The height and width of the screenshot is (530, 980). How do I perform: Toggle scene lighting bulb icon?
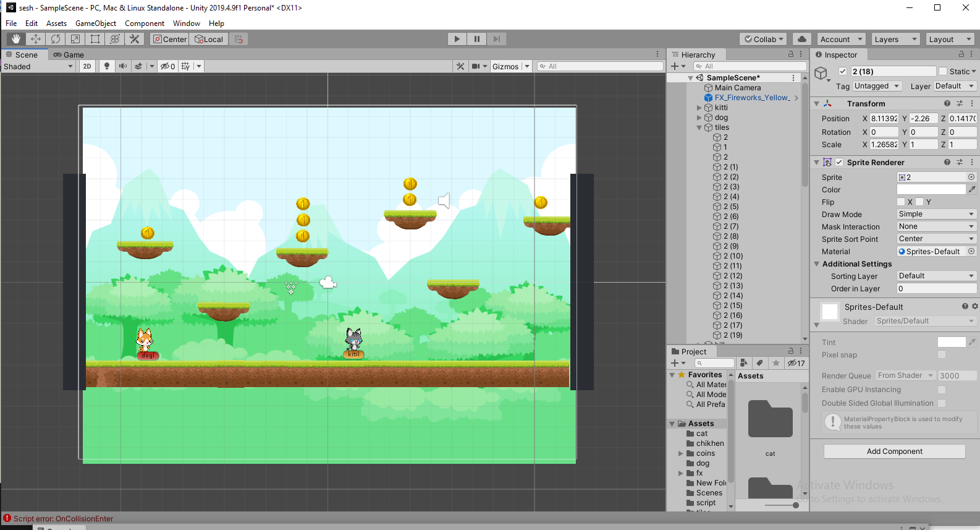click(x=107, y=66)
